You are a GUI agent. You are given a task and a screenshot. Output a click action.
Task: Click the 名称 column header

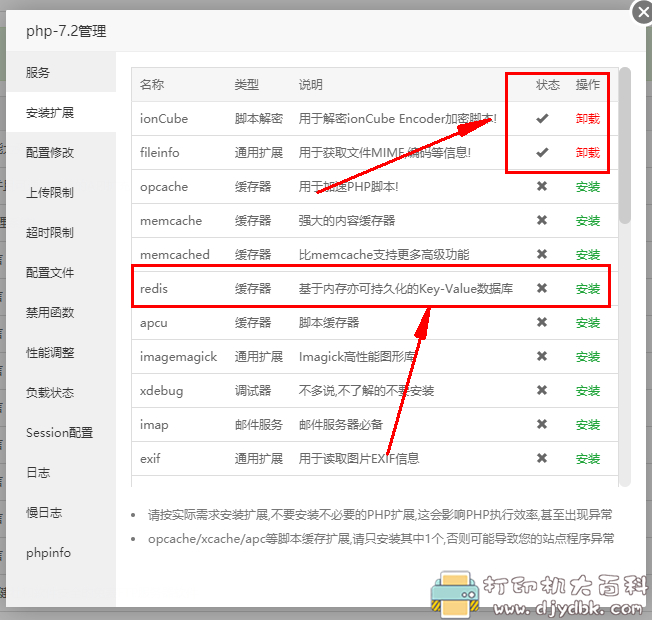152,84
